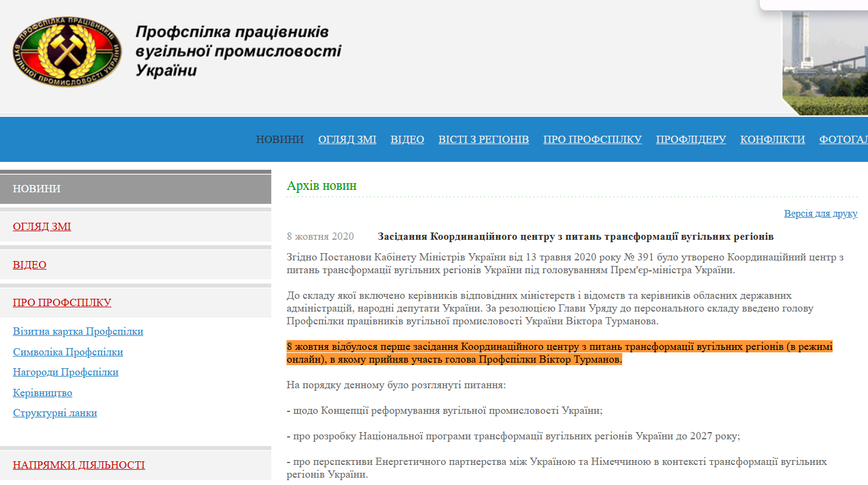
Task: Click the line На порядку денному
Action: pos(396,385)
